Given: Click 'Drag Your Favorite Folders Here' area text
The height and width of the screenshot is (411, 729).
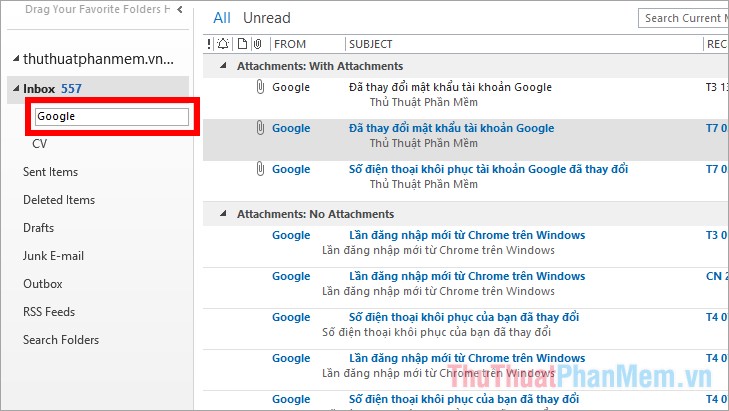Looking at the screenshot, I should (x=97, y=9).
